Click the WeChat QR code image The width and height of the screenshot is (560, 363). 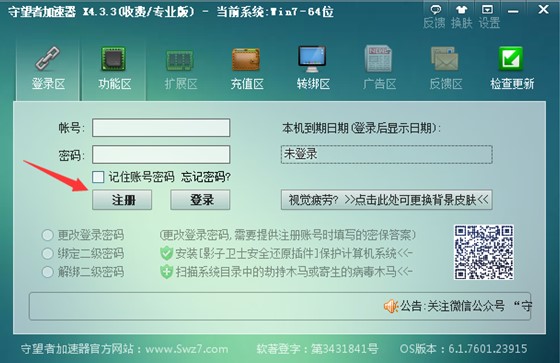pyautogui.click(x=484, y=252)
